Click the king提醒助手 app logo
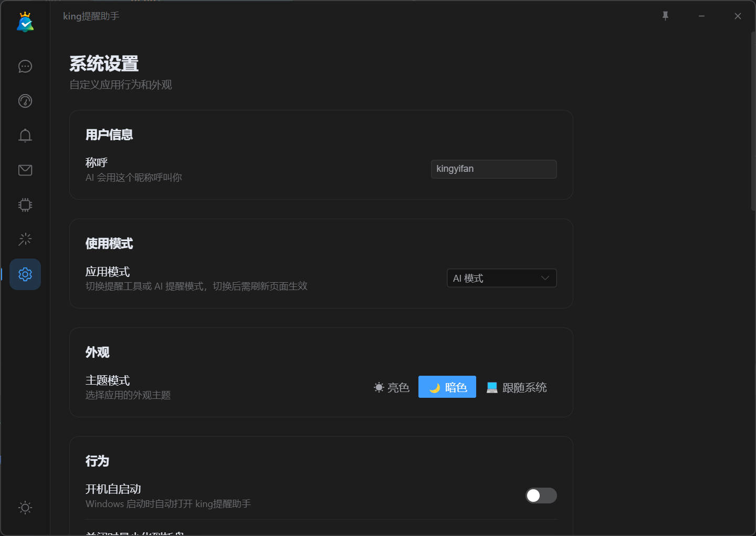Screen dimensions: 756x536 (x=25, y=22)
